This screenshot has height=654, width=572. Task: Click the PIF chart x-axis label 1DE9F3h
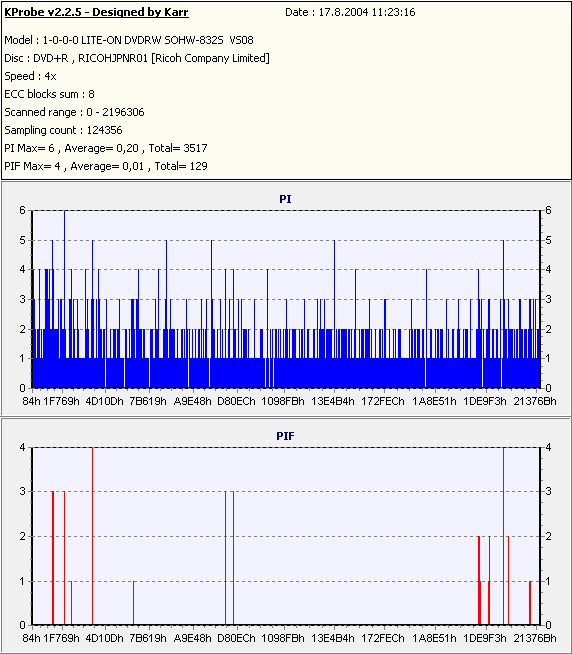tap(485, 638)
